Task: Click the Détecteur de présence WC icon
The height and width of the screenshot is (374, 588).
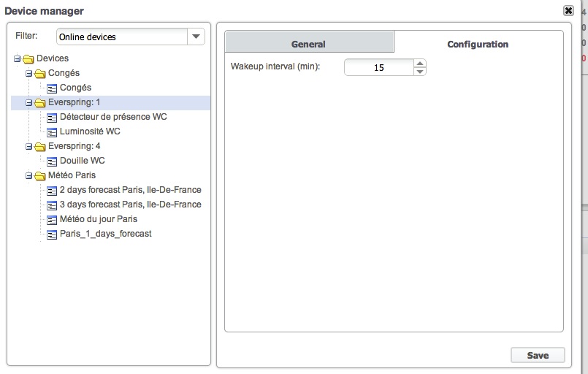Action: 52,117
